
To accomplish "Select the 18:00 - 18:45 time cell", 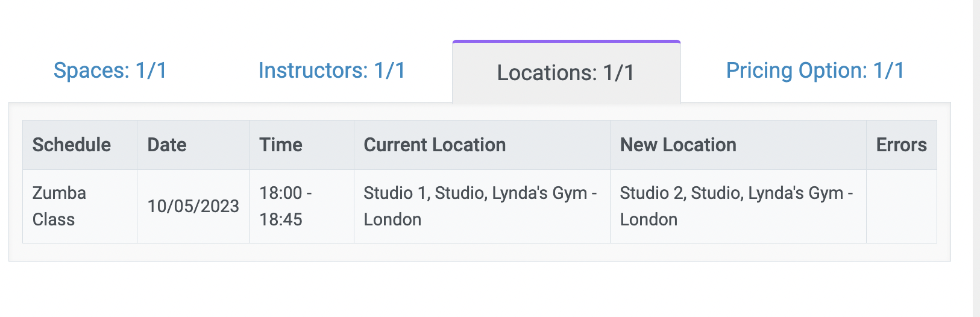I will (x=301, y=206).
